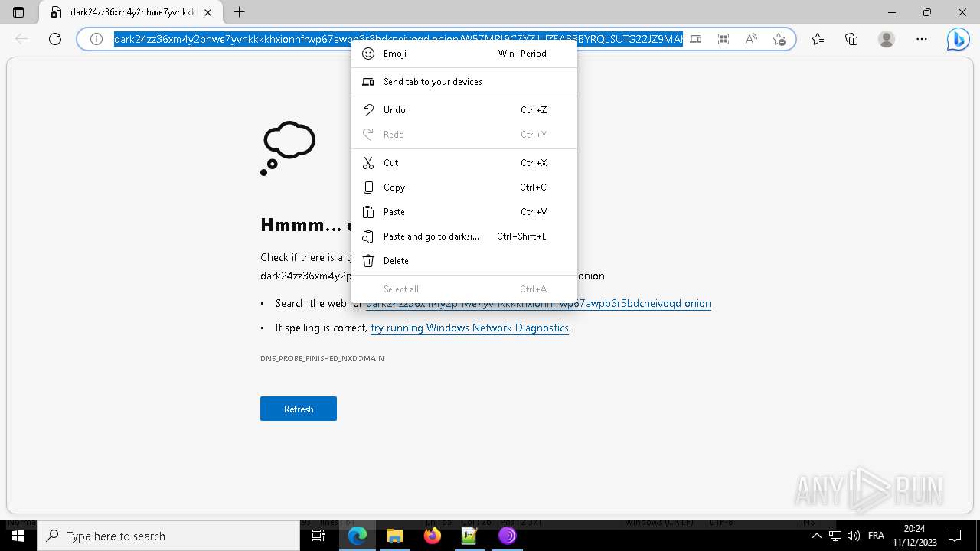Open the Bing chat sidebar icon
Viewport: 980px width, 551px height.
tap(958, 39)
